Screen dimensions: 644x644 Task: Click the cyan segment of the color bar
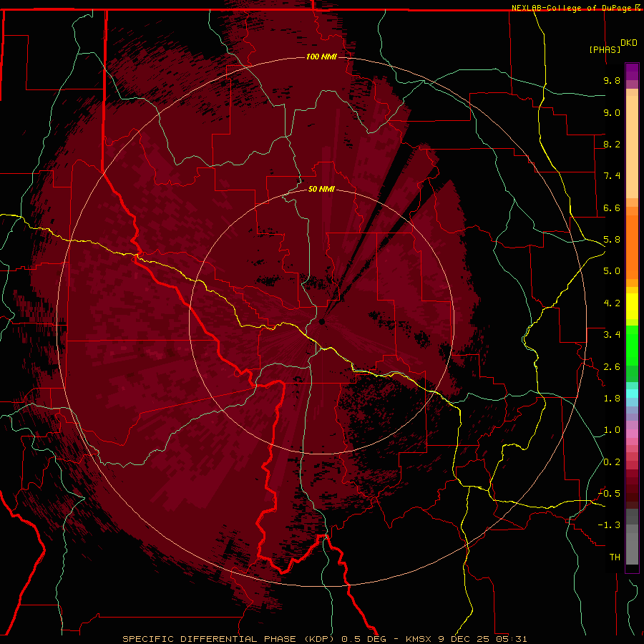point(632,393)
